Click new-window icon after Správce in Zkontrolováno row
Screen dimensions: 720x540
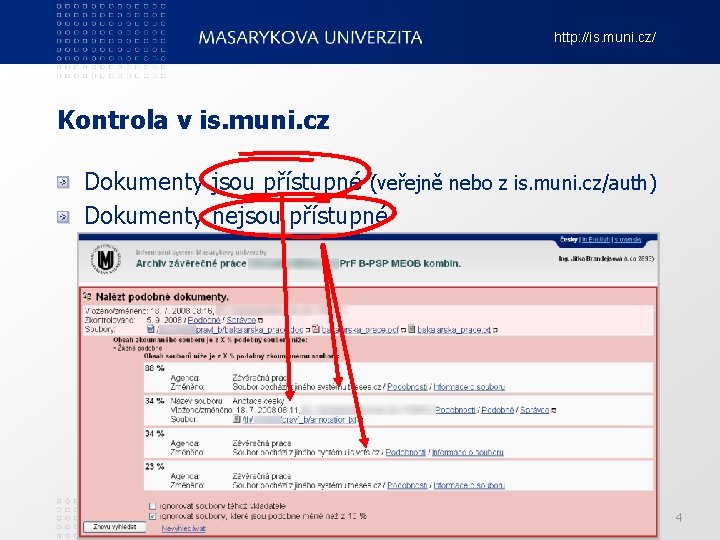[260, 321]
